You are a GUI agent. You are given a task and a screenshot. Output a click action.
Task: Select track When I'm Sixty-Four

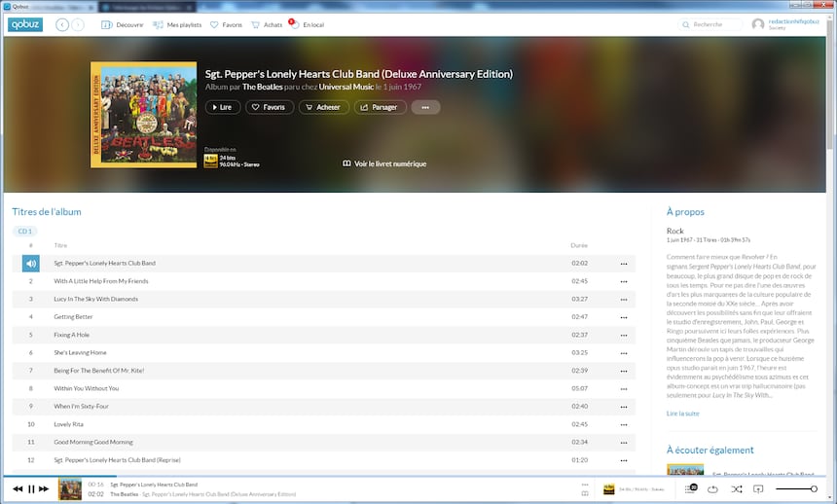pyautogui.click(x=323, y=407)
